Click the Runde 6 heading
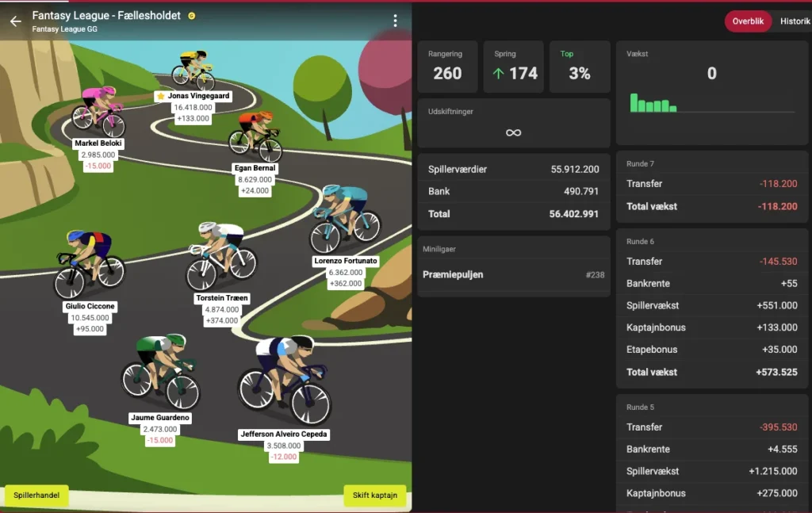This screenshot has height=513, width=812. tap(640, 242)
